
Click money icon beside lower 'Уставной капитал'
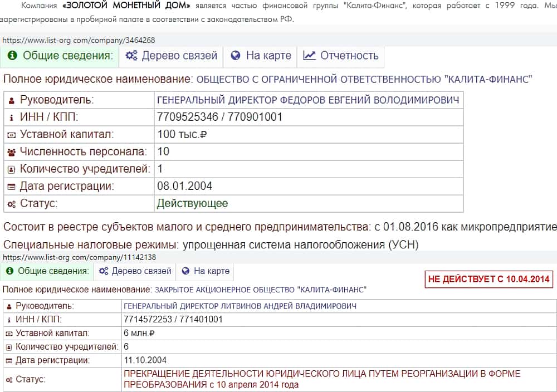[9, 334]
